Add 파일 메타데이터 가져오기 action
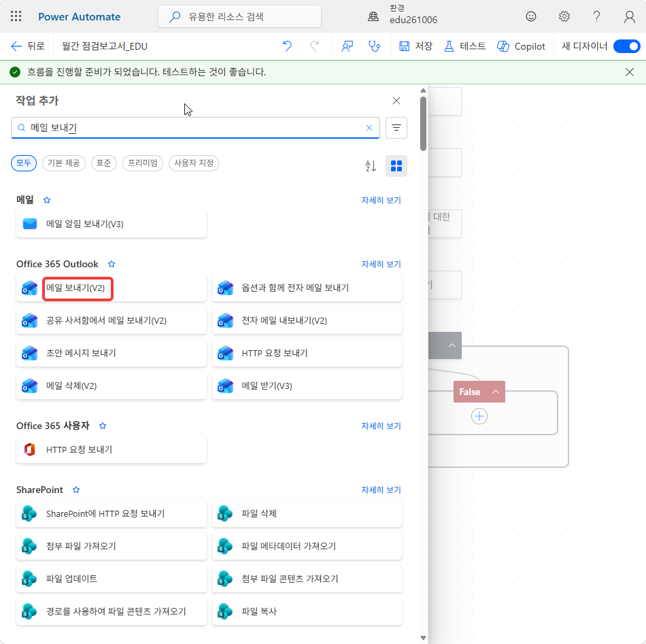 point(307,546)
